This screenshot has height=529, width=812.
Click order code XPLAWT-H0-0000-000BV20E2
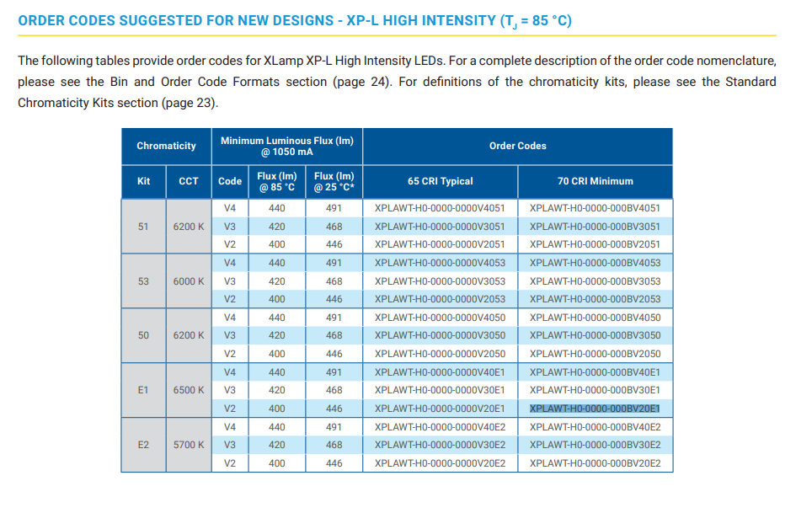click(595, 463)
